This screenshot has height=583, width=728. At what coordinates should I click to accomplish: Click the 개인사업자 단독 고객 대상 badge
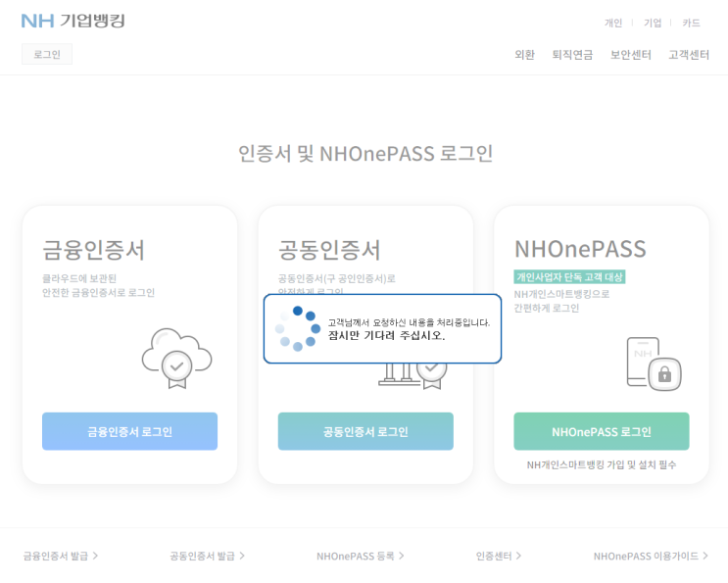pos(569,277)
